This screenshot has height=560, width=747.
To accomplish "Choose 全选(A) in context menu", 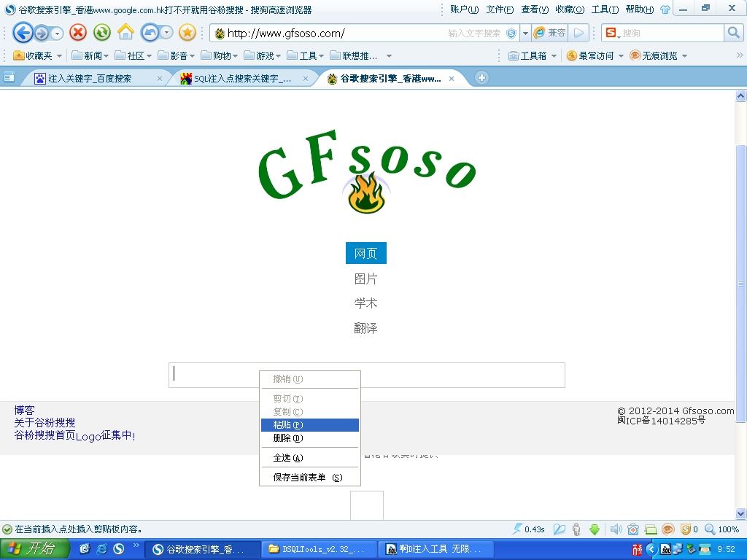I will (309, 458).
